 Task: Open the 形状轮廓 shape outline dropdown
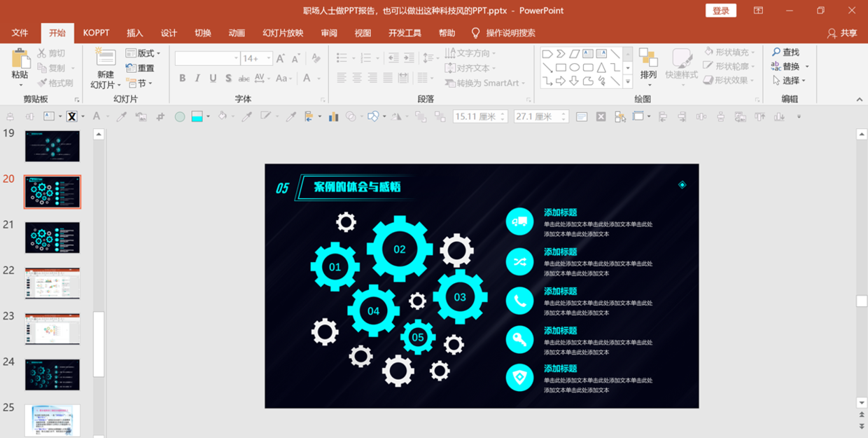click(x=729, y=67)
